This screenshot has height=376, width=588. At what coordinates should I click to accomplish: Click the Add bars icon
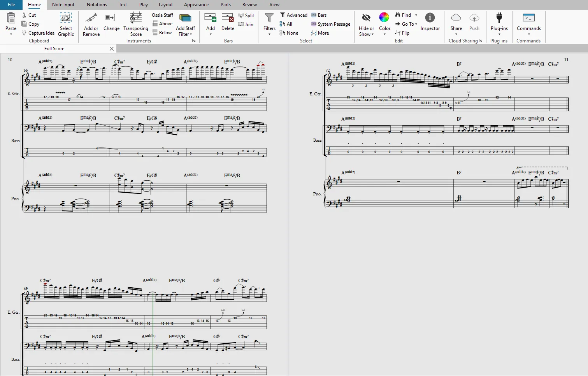click(210, 18)
